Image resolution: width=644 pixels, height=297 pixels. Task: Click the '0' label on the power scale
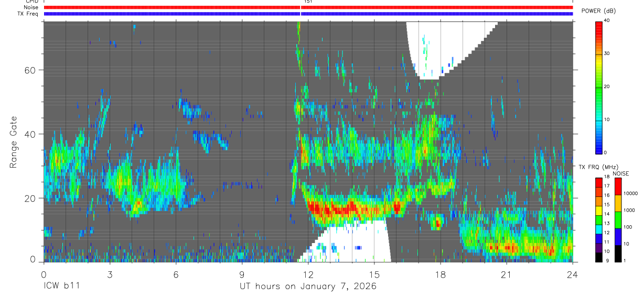pyautogui.click(x=606, y=152)
